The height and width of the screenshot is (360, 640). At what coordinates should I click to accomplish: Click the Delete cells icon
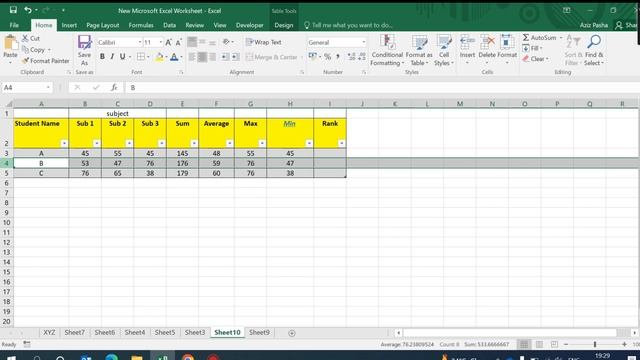click(x=487, y=42)
